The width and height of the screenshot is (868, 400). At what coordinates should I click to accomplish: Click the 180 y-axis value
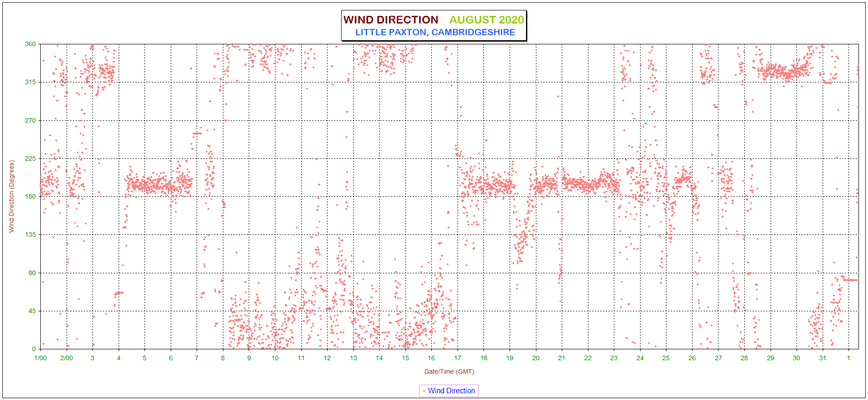tap(30, 196)
